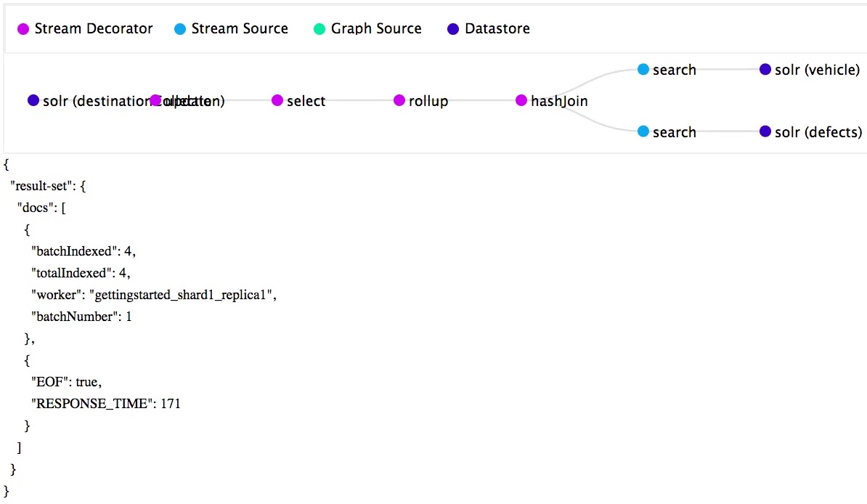
Task: Select the Stream Decorator legend label
Action: (94, 29)
